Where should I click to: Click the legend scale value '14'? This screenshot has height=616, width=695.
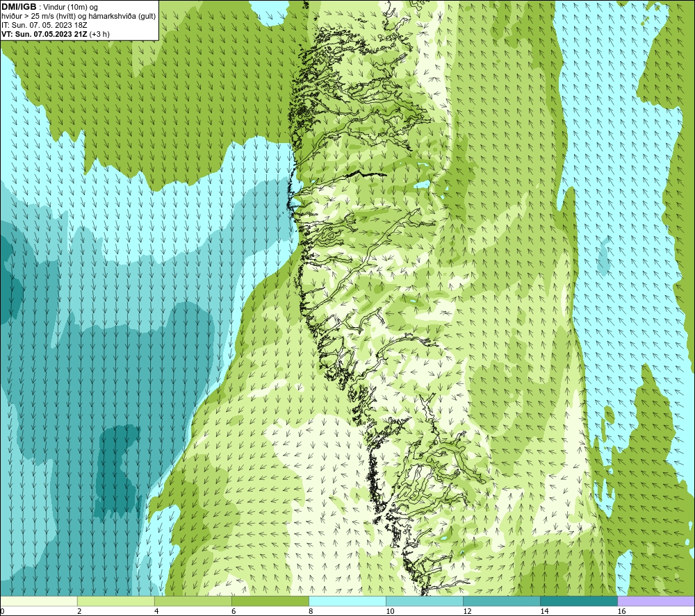[x=544, y=611]
